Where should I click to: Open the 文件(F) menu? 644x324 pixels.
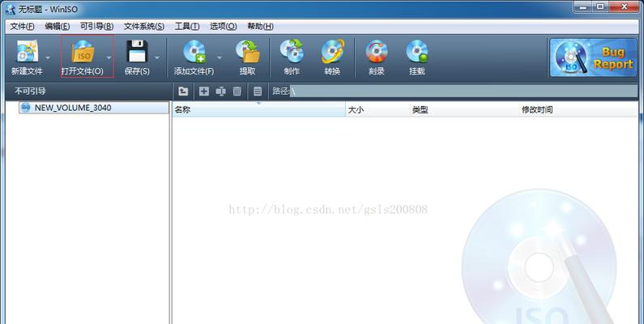point(22,26)
